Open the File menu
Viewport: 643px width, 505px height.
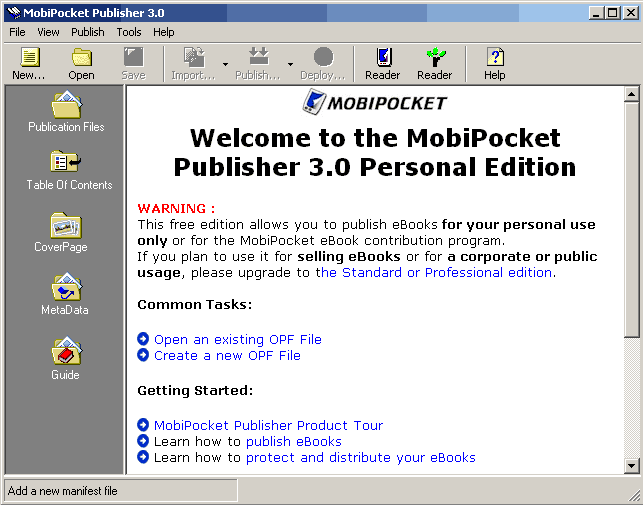[x=17, y=32]
